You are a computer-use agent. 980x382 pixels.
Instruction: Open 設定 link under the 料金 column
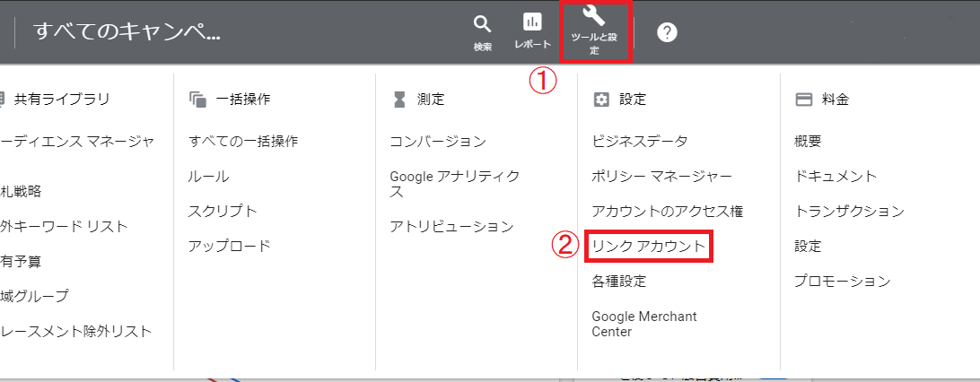[808, 247]
